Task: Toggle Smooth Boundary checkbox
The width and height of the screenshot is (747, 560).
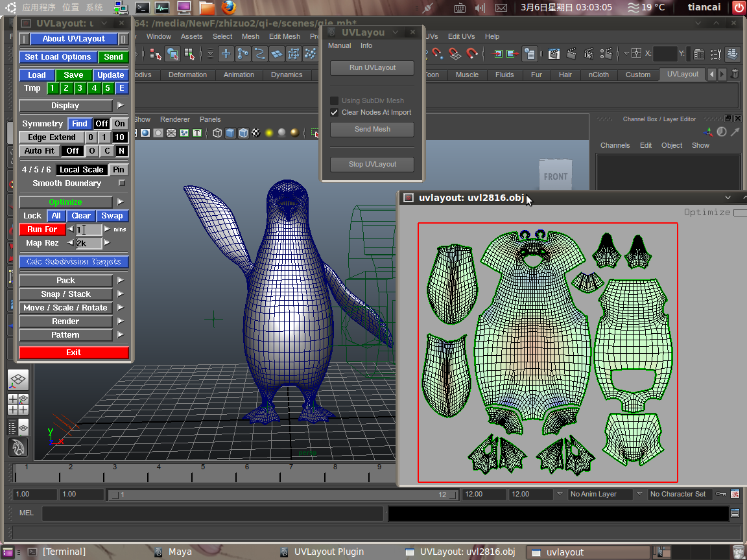Action: (x=122, y=183)
